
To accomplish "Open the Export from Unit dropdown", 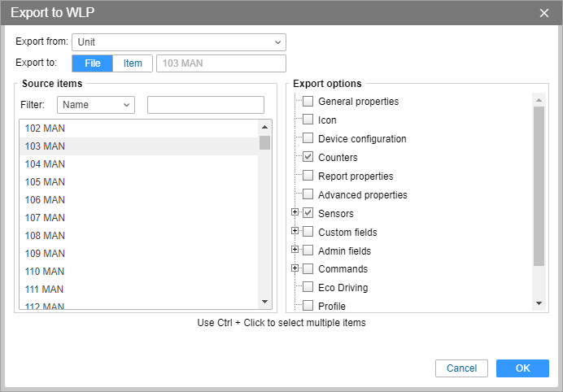I will (x=179, y=42).
